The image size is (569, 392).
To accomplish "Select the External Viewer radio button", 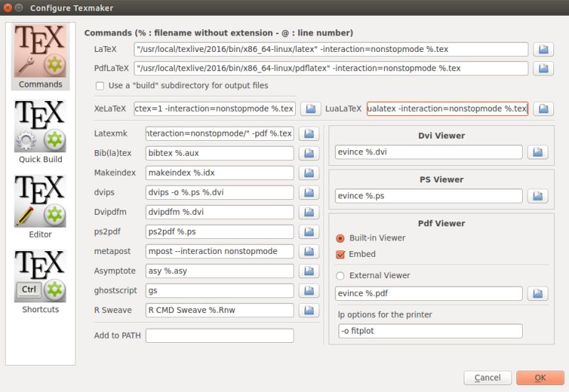I will [340, 276].
